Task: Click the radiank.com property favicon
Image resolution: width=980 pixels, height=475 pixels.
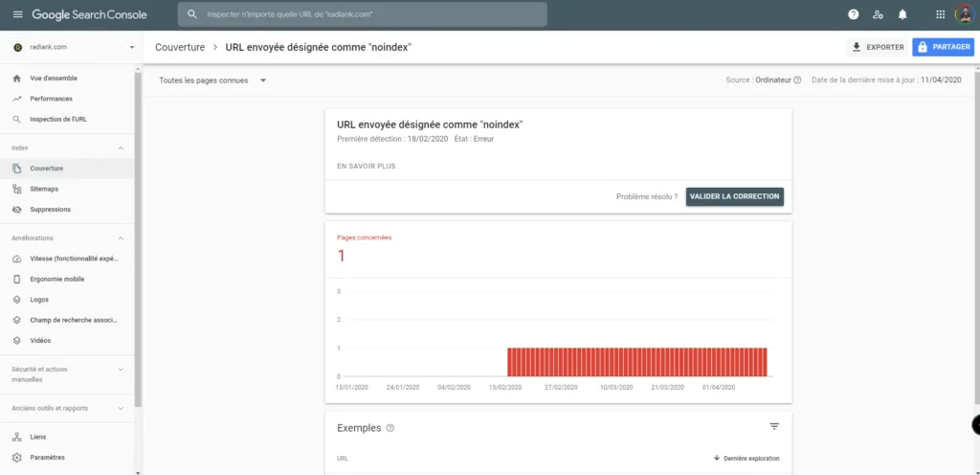Action: coord(17,47)
